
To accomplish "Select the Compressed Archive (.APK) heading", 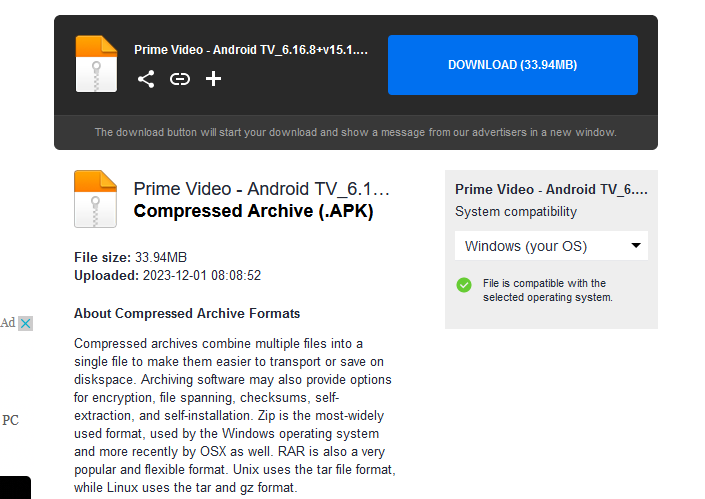I will coord(254,211).
